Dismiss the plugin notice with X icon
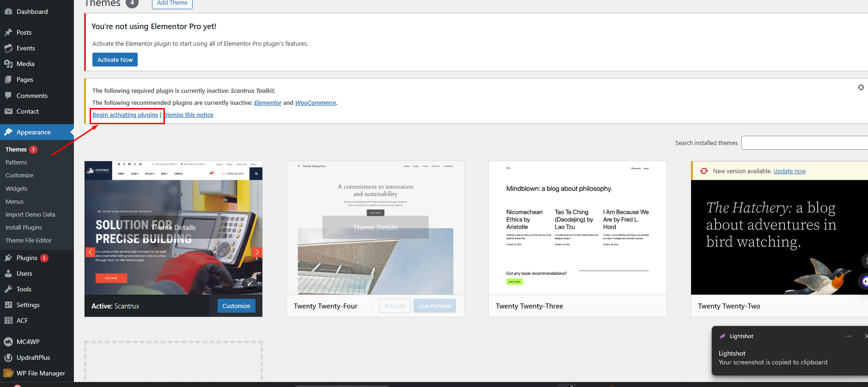 (861, 87)
